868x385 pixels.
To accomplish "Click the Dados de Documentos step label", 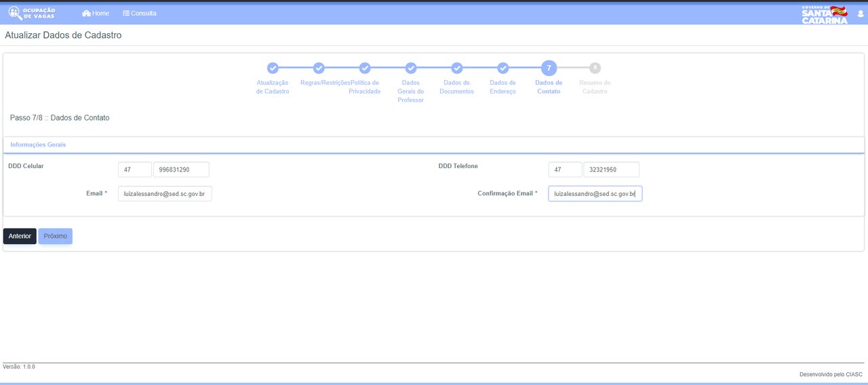I will click(457, 87).
